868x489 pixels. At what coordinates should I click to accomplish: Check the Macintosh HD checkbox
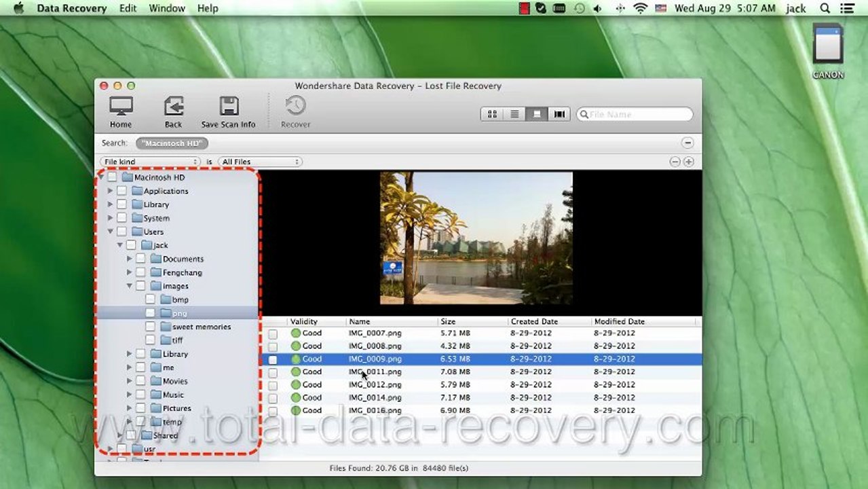coord(112,177)
